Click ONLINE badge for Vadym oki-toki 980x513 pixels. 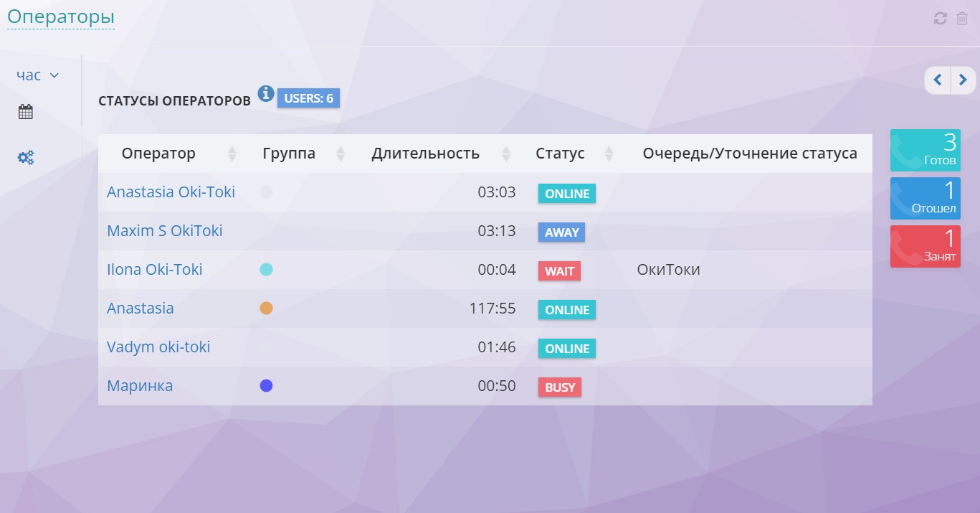(567, 349)
